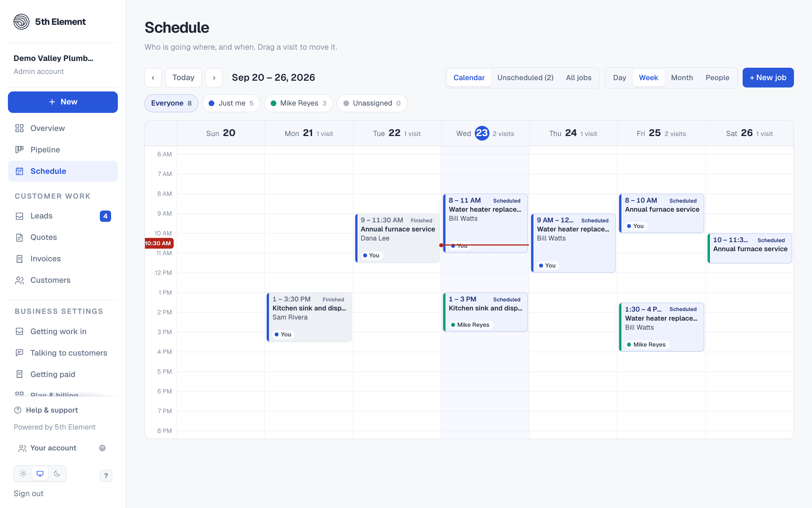Open Powered by 5th Element link
The image size is (812, 508).
click(x=54, y=427)
